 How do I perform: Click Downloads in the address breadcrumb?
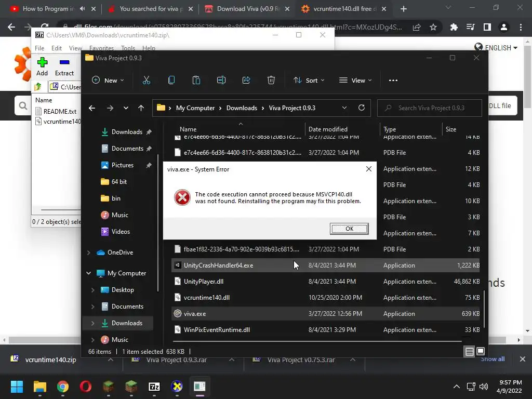[x=242, y=108]
